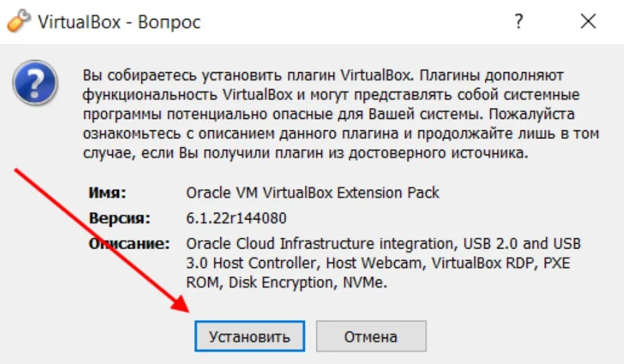Click the 'Версия:' field label
The image size is (624, 364).
pos(120,219)
